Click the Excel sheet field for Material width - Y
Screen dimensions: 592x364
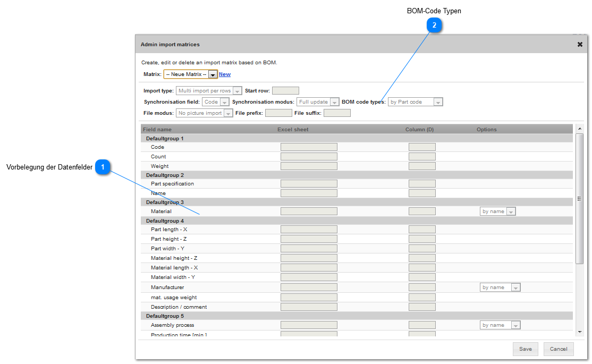pos(309,277)
